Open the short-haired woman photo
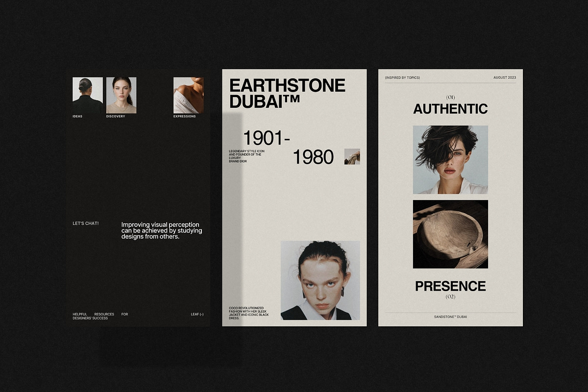Viewport: 588px width, 392px height. coord(450,160)
